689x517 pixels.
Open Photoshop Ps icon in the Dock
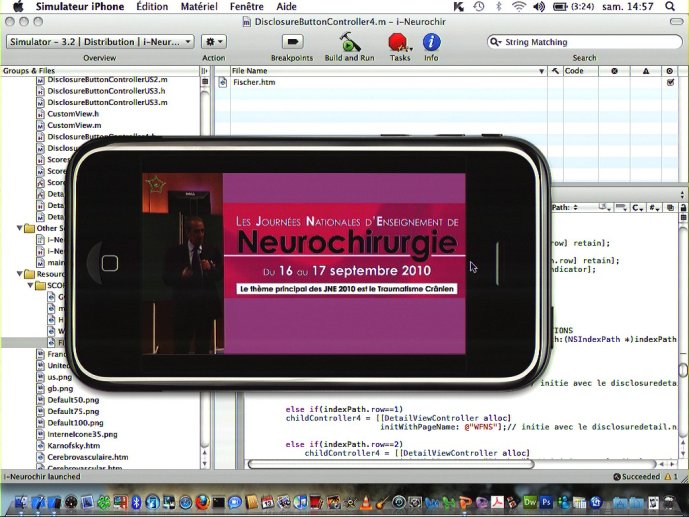[x=547, y=502]
